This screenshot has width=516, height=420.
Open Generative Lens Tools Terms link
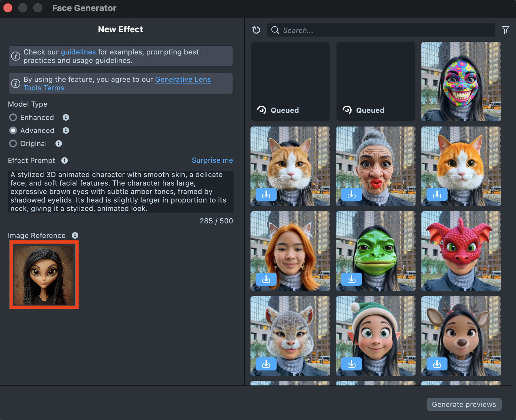183,80
